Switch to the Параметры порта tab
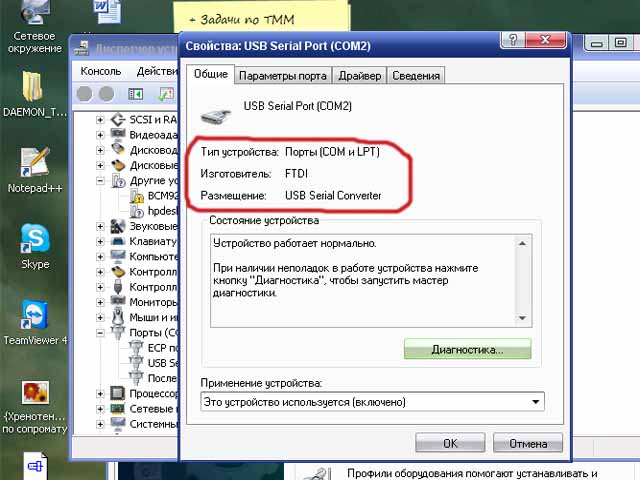This screenshot has width=640, height=480. coord(283,76)
